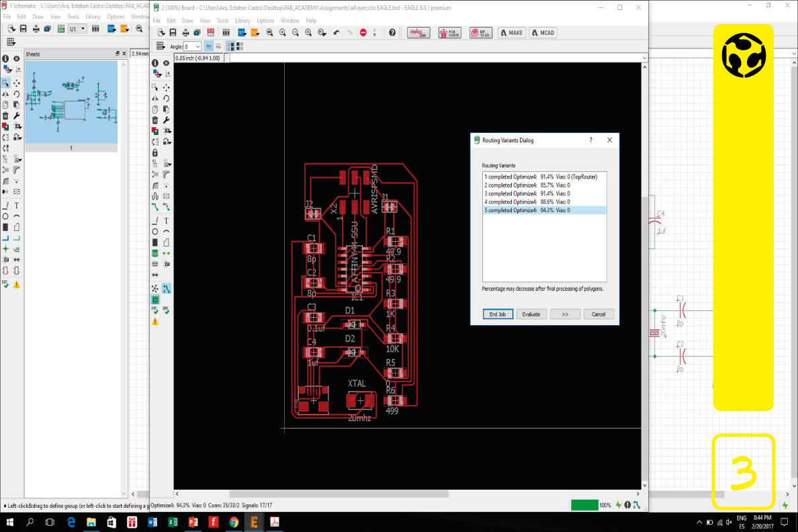Viewport: 798px width, 532px height.
Task: Open the Draw menu in Board window
Action: point(188,21)
